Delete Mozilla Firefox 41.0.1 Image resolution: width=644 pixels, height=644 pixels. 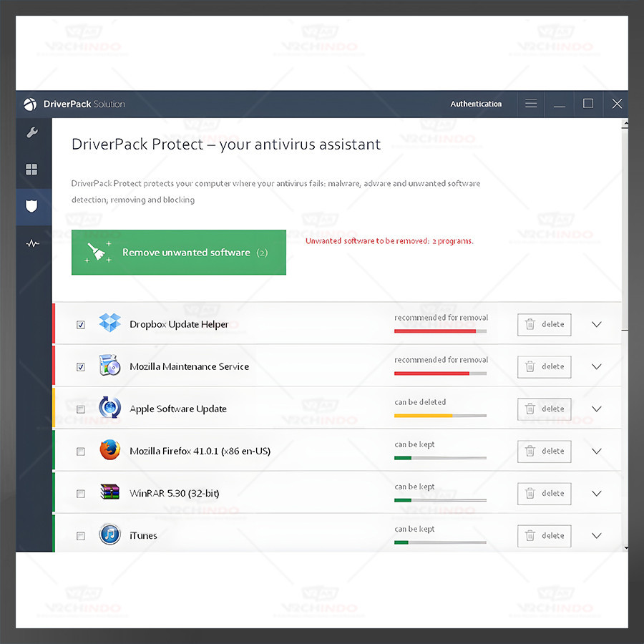click(545, 452)
